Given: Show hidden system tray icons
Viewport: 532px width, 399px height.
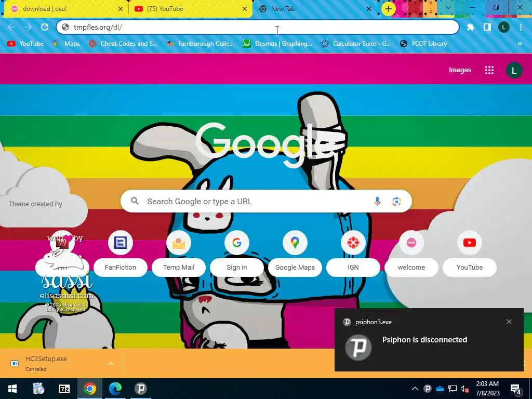Looking at the screenshot, I should pyautogui.click(x=415, y=389).
